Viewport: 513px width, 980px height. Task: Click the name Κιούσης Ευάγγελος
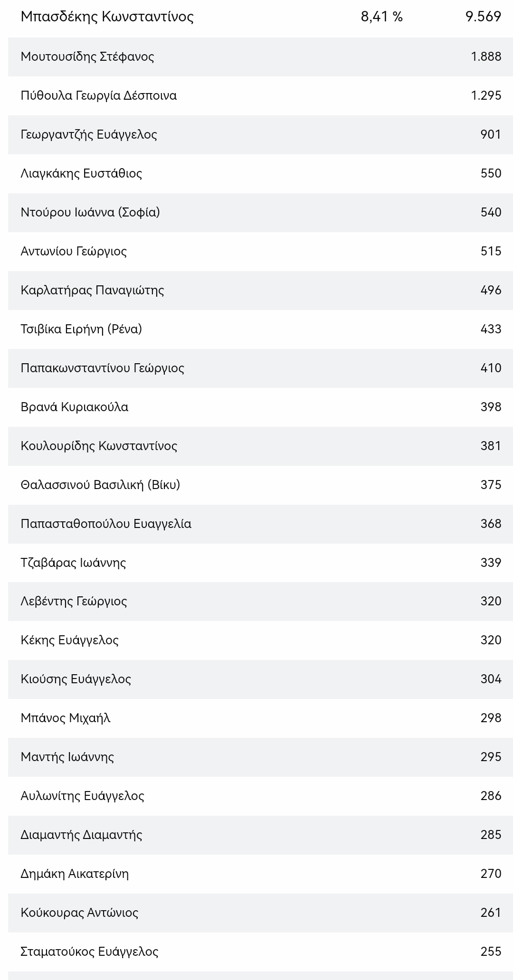(76, 679)
